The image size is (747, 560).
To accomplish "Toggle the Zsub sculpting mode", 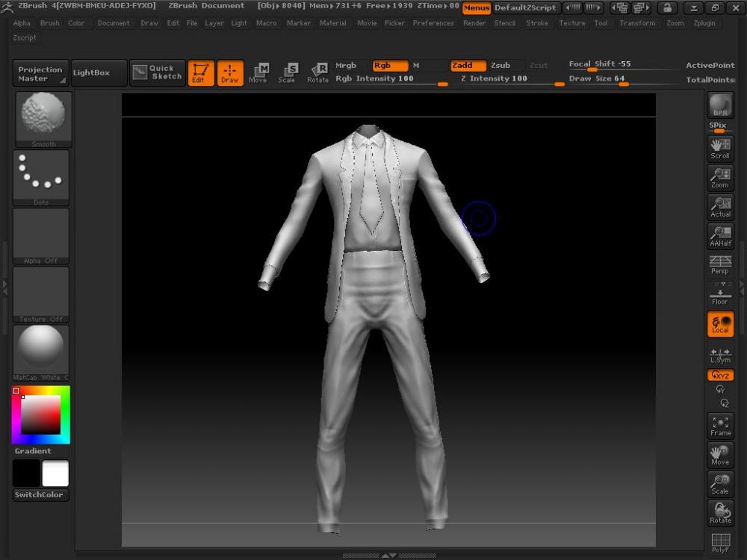I will (500, 66).
